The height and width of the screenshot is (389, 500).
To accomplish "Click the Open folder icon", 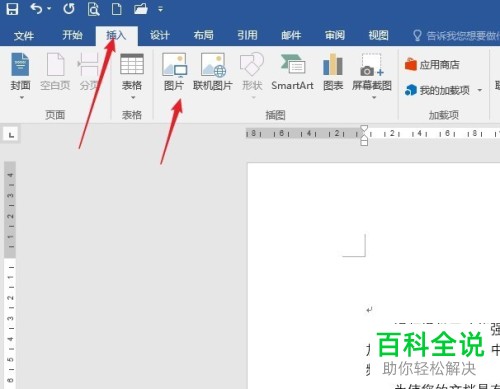I will tap(141, 9).
